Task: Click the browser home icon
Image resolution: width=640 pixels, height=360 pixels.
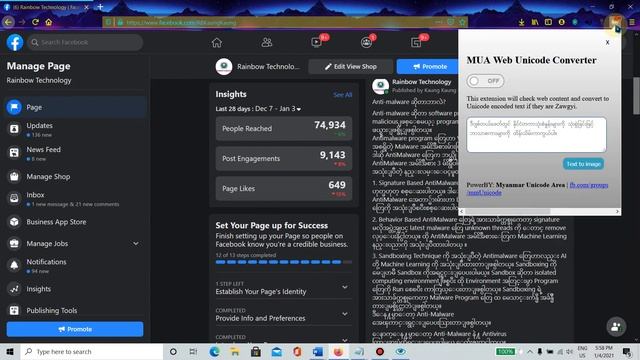Action: (x=49, y=22)
